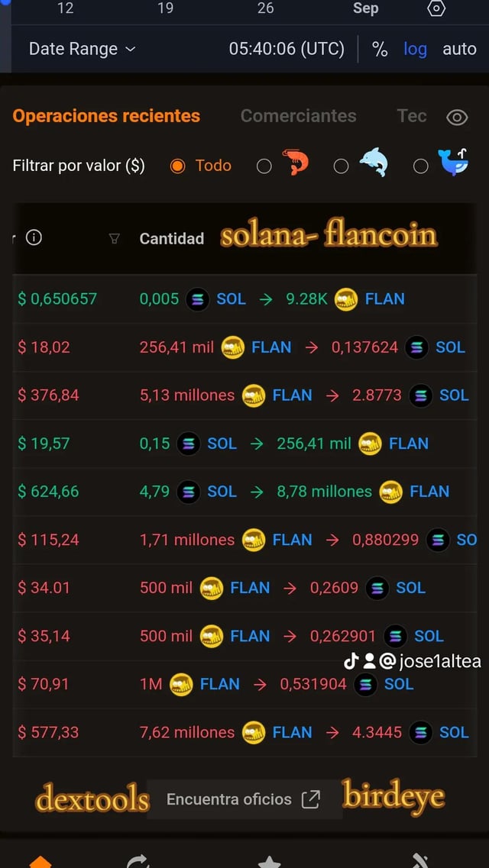
Task: Click the Encuentra oficios button
Action: (x=244, y=799)
